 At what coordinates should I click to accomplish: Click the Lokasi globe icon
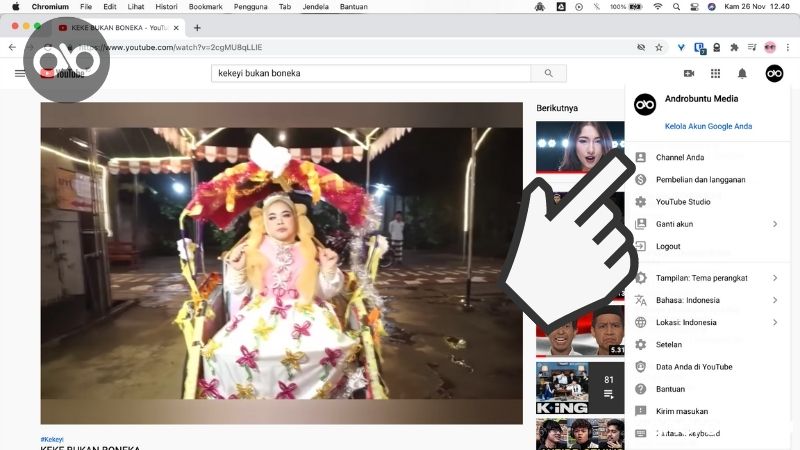[x=640, y=322]
